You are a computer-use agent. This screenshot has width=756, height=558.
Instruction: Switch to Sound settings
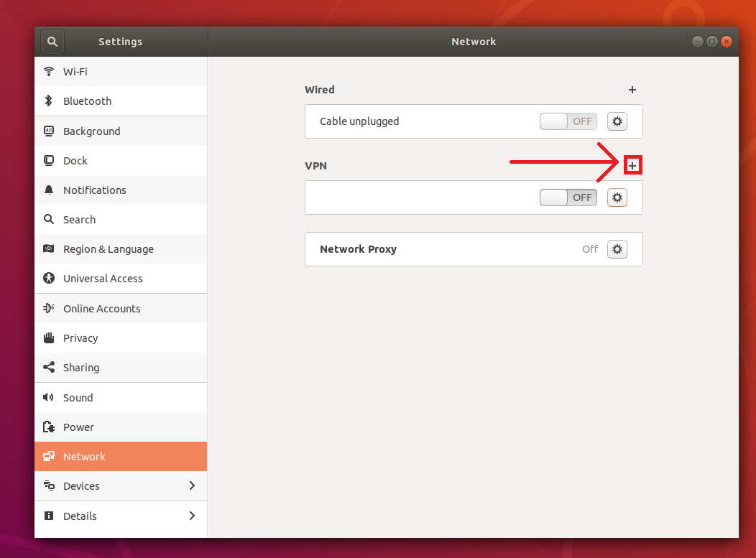[x=78, y=398]
